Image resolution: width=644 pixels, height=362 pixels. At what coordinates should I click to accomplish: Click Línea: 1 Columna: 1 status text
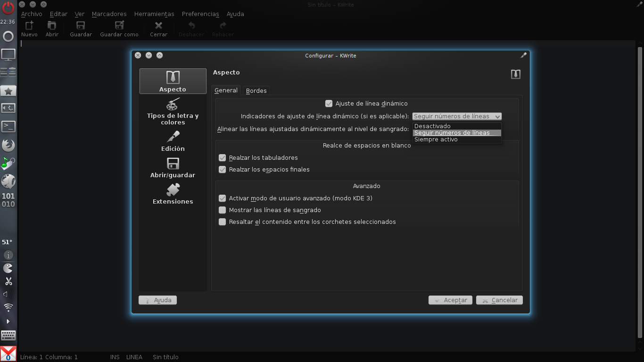pyautogui.click(x=49, y=357)
